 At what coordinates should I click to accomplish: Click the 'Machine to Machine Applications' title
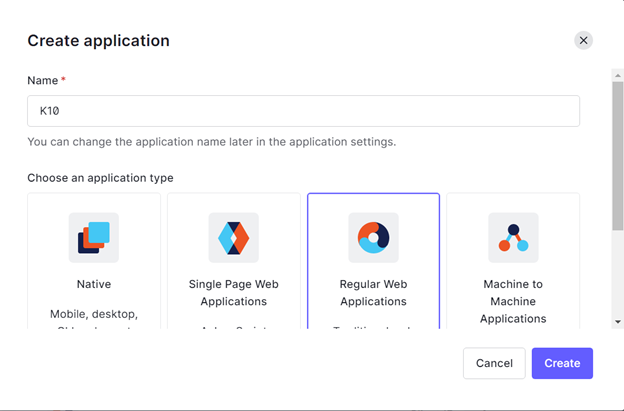coord(513,301)
